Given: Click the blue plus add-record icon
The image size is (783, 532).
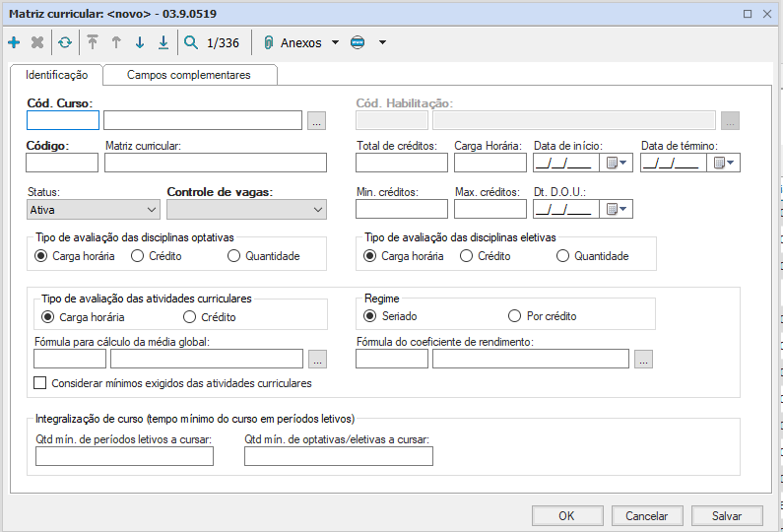Looking at the screenshot, I should pos(14,42).
